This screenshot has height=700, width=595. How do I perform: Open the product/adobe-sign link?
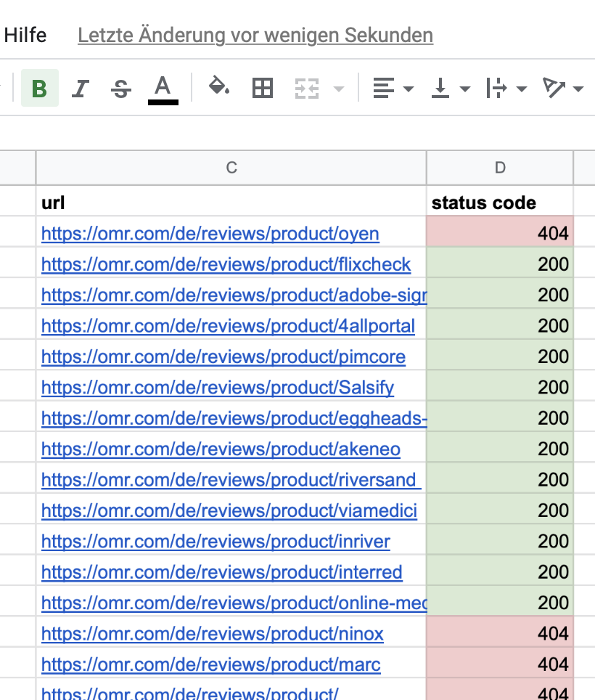[234, 295]
